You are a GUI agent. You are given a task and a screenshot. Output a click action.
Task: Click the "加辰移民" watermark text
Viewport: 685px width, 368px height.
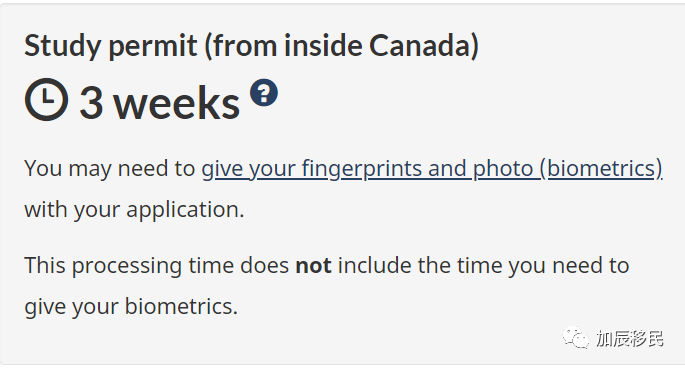point(630,339)
